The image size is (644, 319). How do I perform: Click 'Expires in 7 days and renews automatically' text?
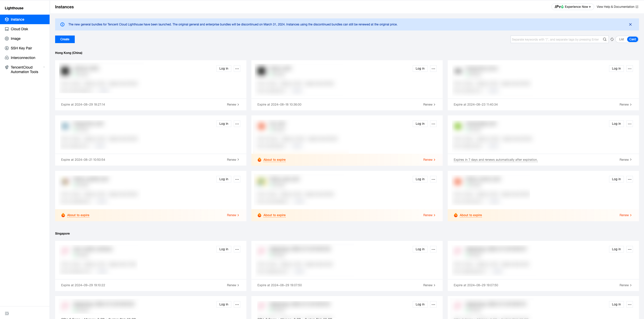[496, 160]
